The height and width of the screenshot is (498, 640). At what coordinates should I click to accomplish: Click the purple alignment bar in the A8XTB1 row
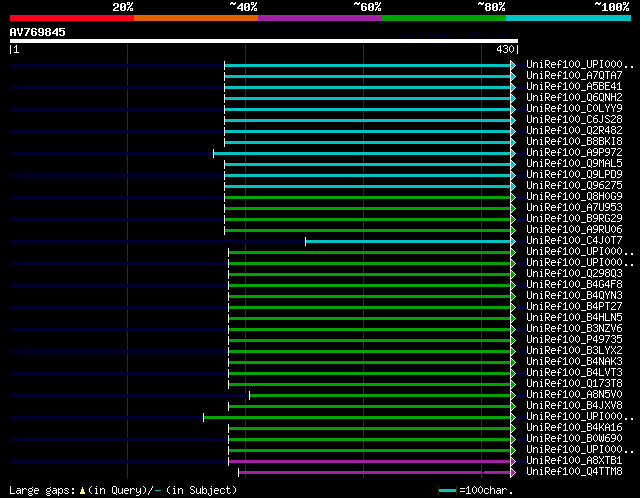tap(369, 462)
